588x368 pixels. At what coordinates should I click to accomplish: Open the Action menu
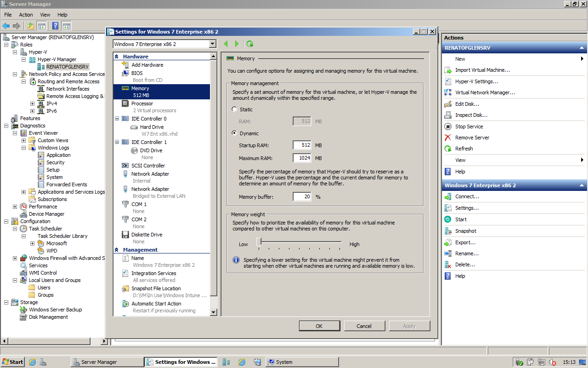26,15
